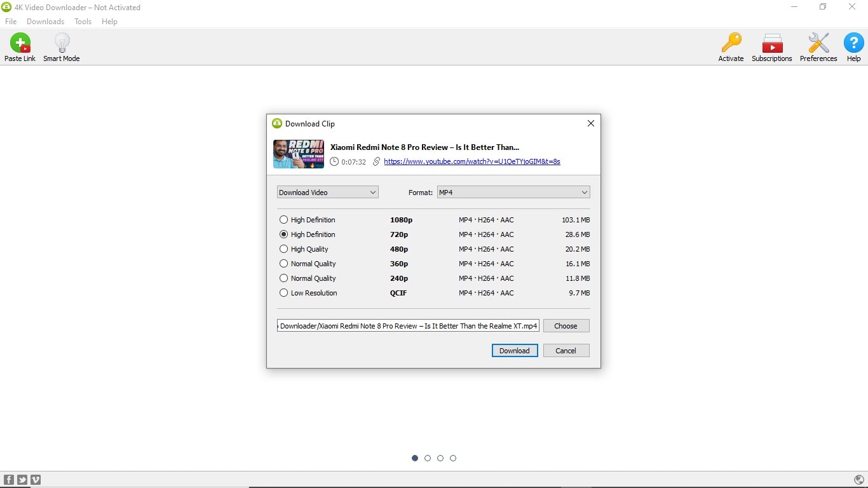The image size is (868, 488).
Task: Click the clock icon beside duration
Action: (x=334, y=161)
